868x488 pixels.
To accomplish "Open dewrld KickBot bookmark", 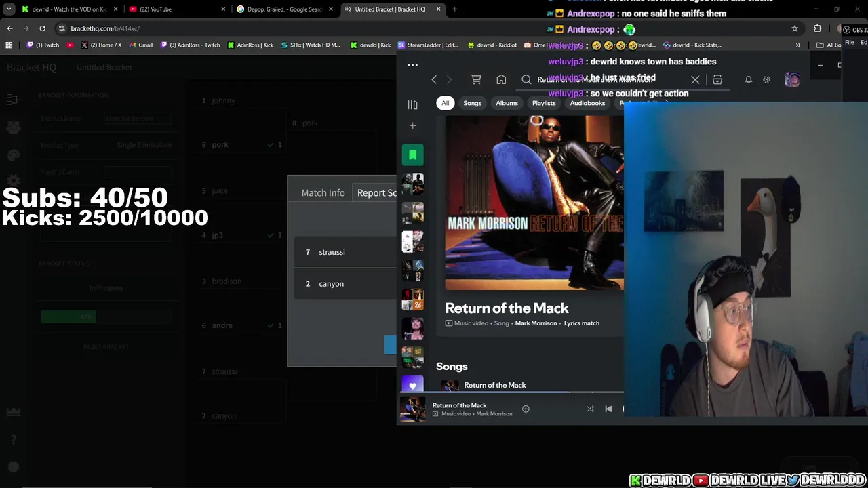I will [x=492, y=45].
